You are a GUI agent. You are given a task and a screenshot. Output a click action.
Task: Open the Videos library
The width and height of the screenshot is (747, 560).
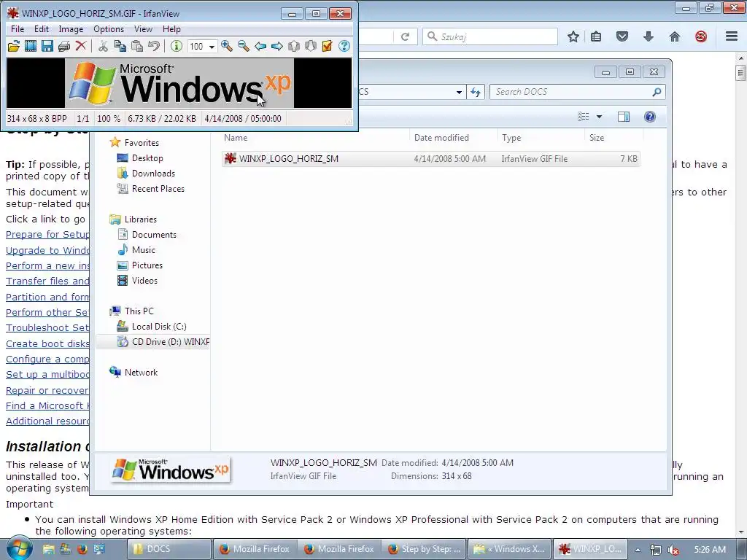pos(144,281)
